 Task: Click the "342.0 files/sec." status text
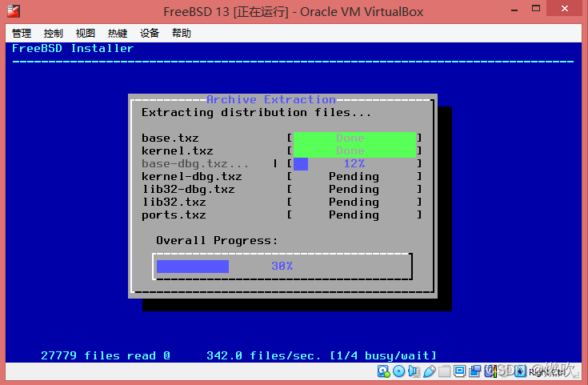tap(263, 355)
